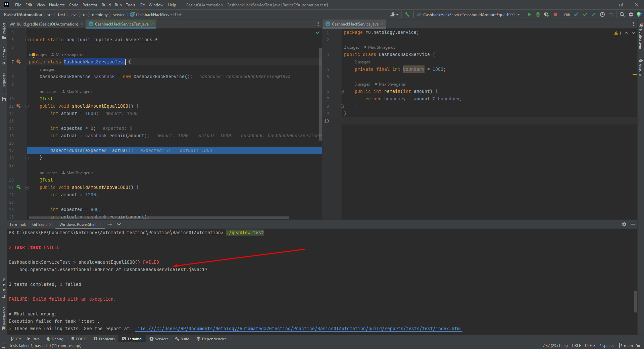The width and height of the screenshot is (644, 349).
Task: Open the Gradle panel on the right
Action: (x=641, y=67)
